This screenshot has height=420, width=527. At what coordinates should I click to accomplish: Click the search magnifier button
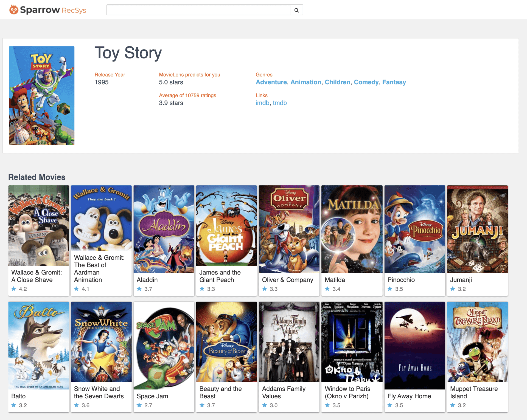(296, 10)
